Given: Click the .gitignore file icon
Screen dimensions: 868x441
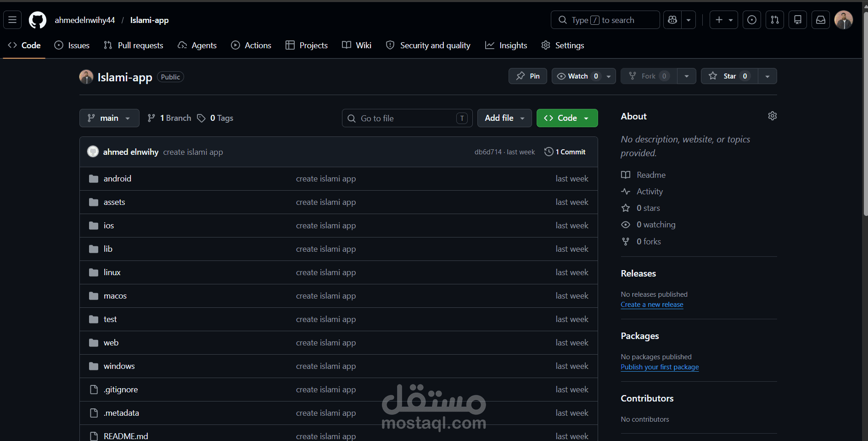Looking at the screenshot, I should point(94,390).
